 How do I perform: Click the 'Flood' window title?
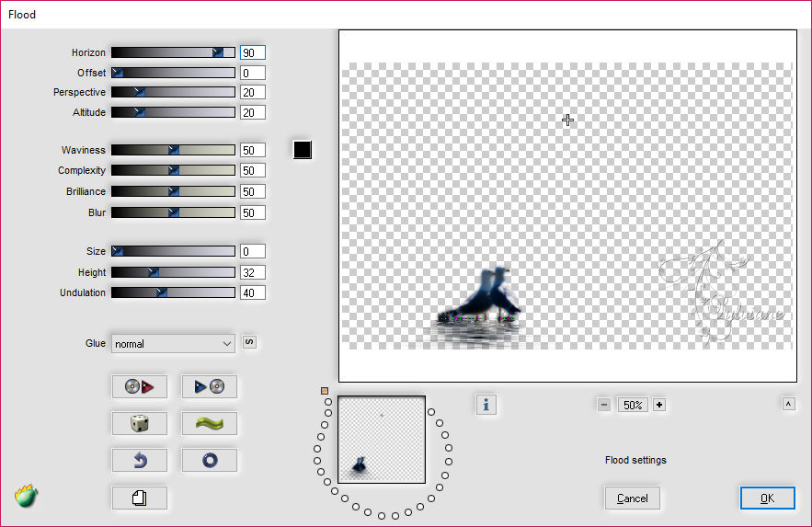22,15
